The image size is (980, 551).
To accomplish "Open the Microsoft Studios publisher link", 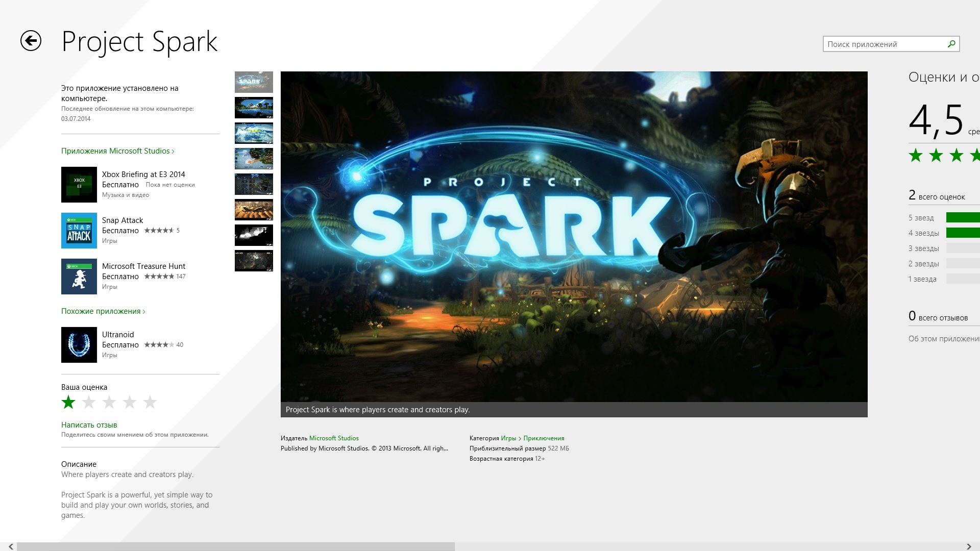I will tap(334, 438).
